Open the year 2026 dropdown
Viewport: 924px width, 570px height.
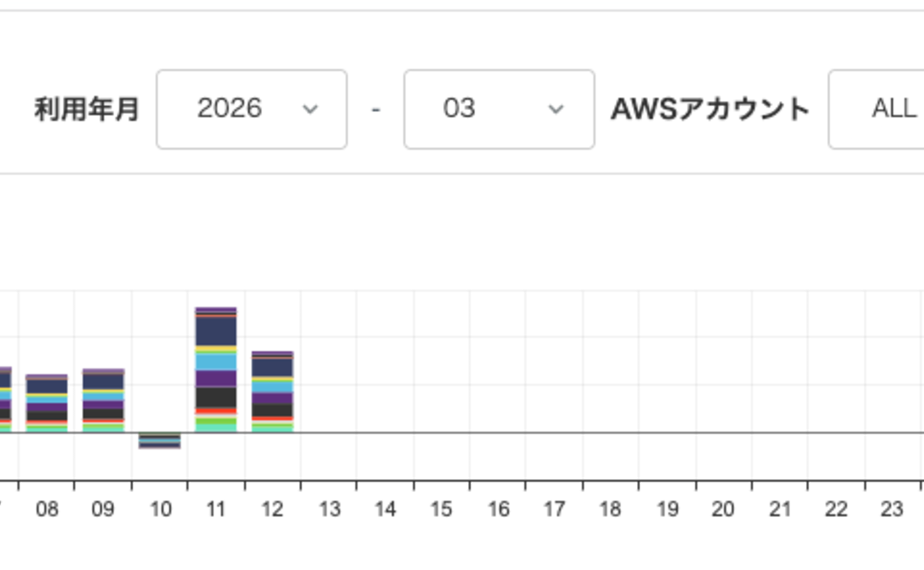click(x=251, y=110)
